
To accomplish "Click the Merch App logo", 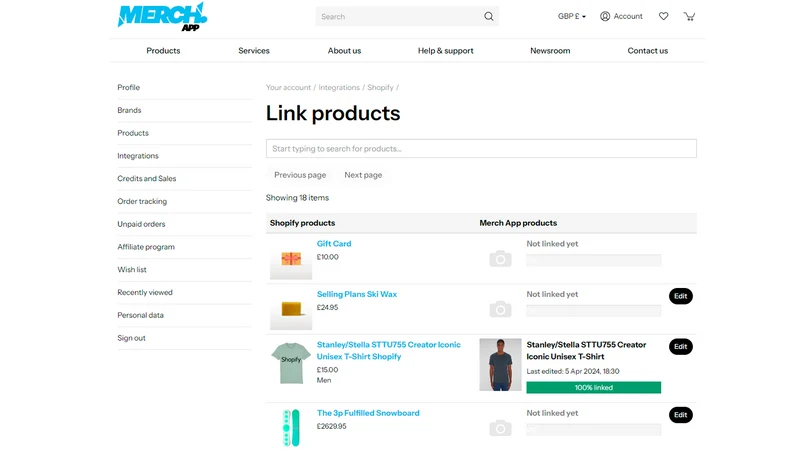I will (x=162, y=16).
